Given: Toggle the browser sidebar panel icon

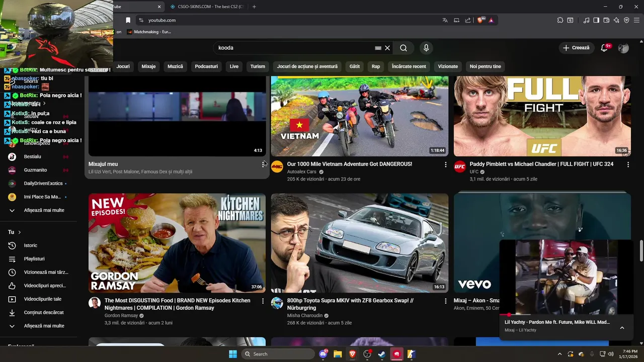Looking at the screenshot, I should [x=596, y=20].
